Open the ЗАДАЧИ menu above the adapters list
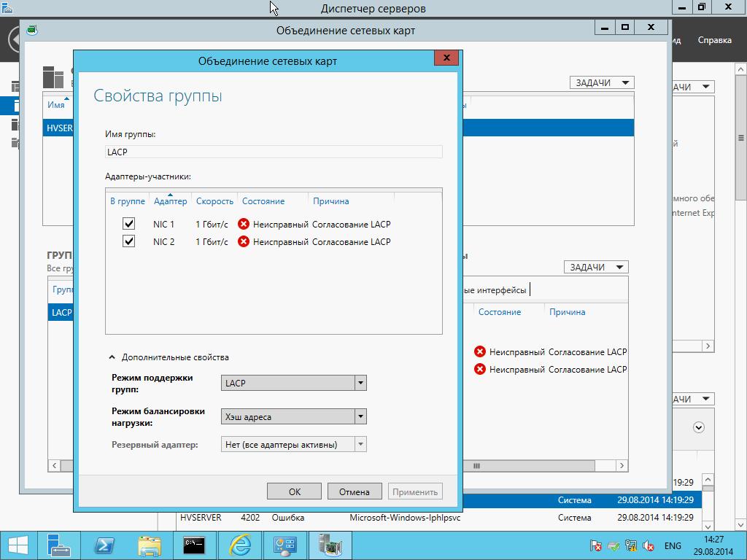This screenshot has width=747, height=560. point(595,267)
